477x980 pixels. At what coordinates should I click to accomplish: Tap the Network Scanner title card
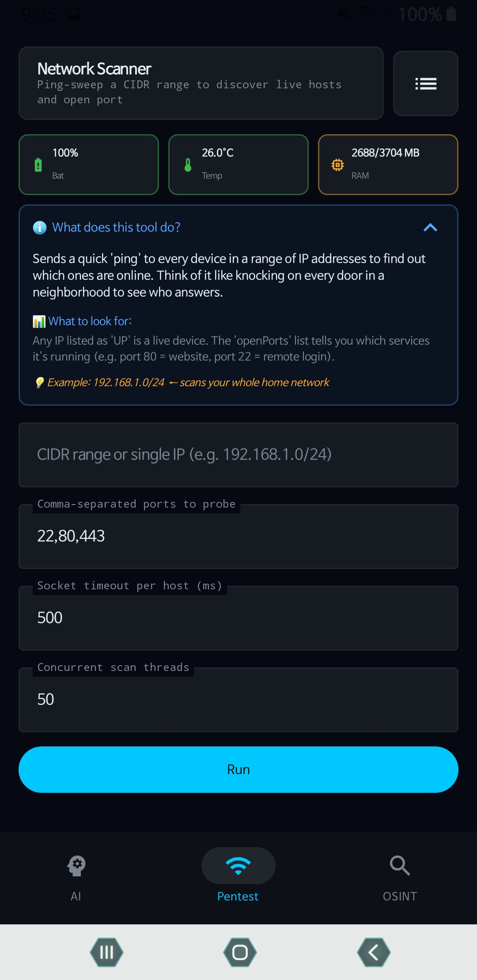[201, 83]
